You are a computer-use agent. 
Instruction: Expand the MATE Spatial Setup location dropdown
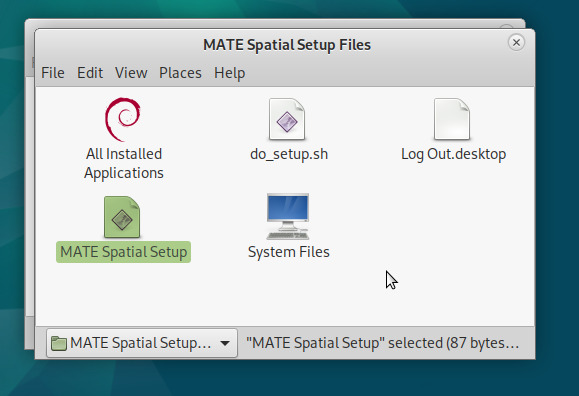[142, 343]
